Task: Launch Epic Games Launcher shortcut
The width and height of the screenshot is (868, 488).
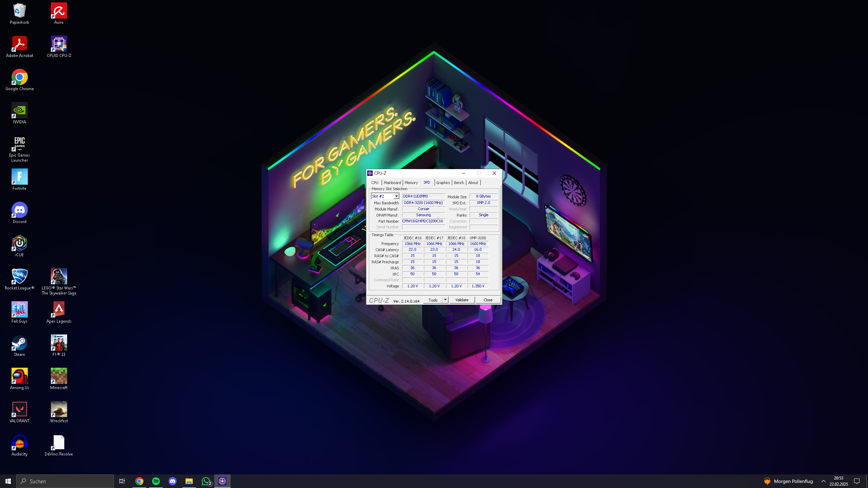Action: [19, 144]
